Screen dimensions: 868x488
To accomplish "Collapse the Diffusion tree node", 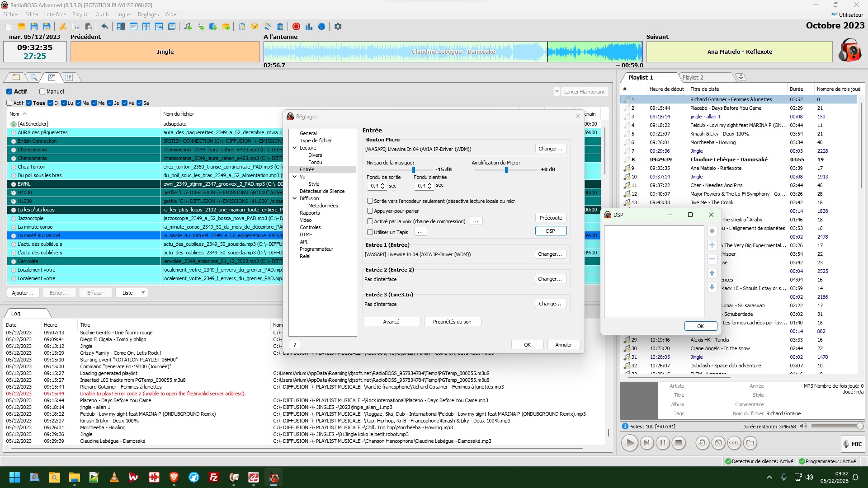I will coord(295,198).
